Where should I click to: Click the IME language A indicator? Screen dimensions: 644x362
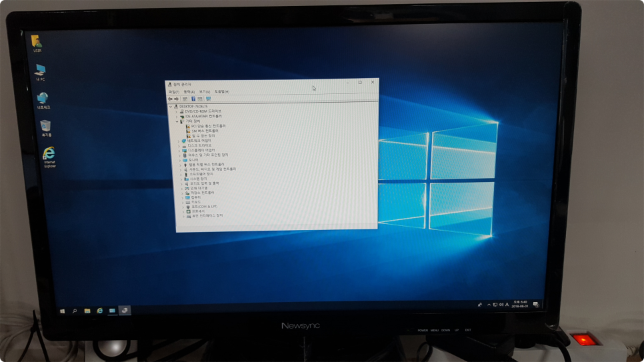click(507, 305)
